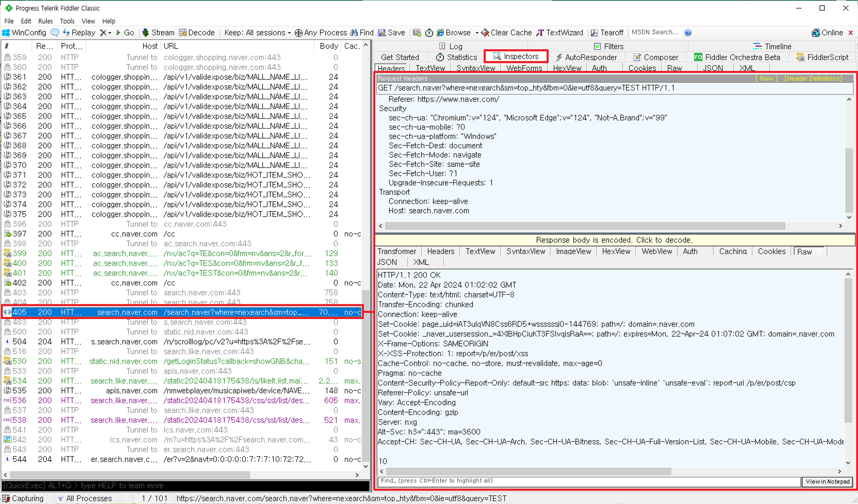Click the stopwatch timer icon
The image size is (858, 504).
(x=429, y=33)
